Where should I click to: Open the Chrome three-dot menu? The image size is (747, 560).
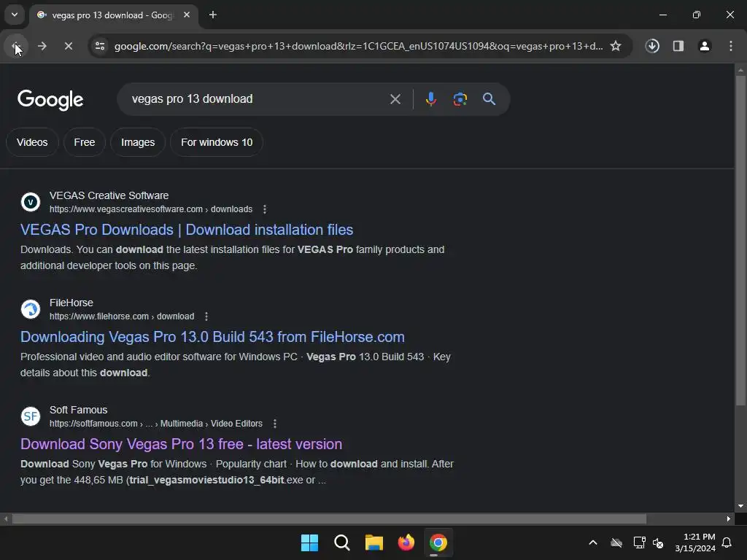click(731, 46)
